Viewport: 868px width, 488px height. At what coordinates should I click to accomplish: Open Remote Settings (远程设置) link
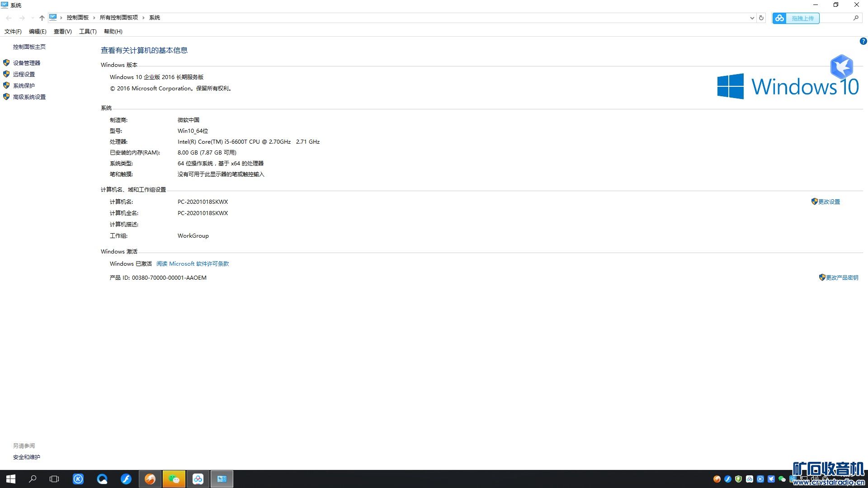tap(24, 74)
